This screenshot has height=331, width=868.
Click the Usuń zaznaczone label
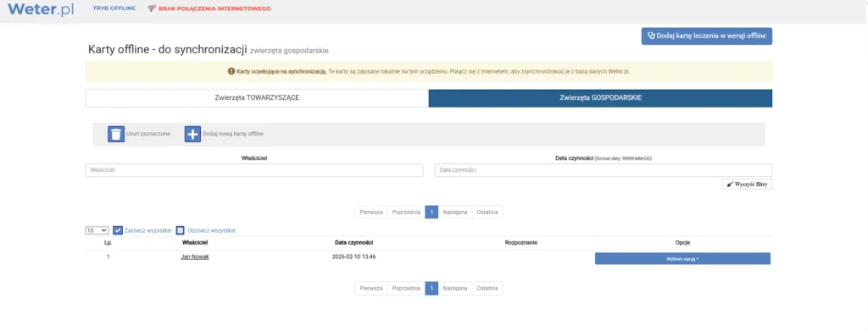pos(147,134)
